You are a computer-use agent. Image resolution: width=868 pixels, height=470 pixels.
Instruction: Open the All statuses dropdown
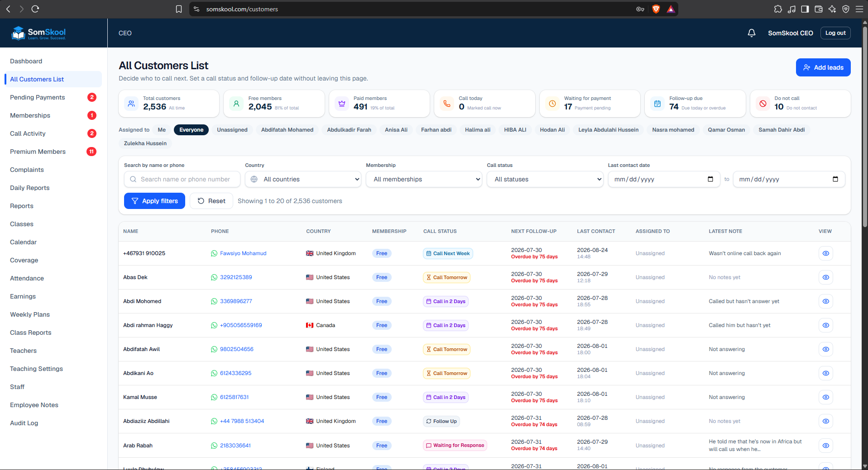545,179
